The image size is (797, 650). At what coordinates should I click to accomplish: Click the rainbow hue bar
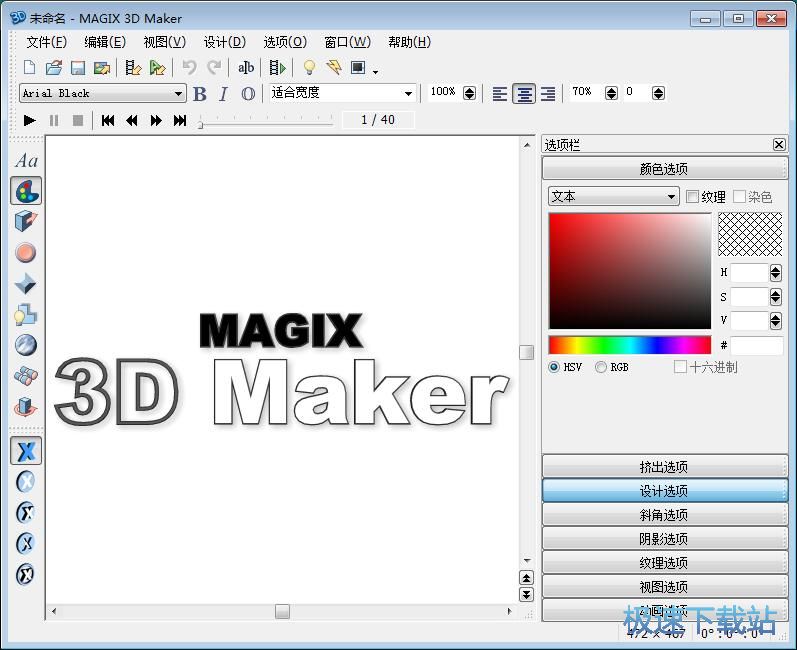630,345
